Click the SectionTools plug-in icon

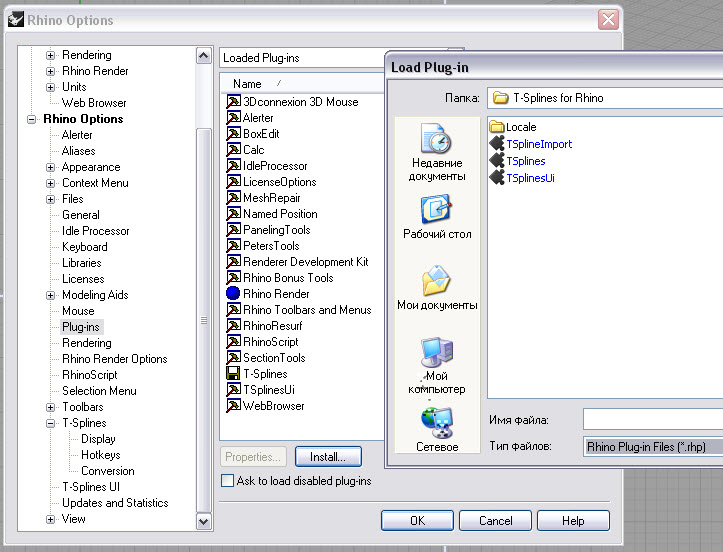pos(233,357)
